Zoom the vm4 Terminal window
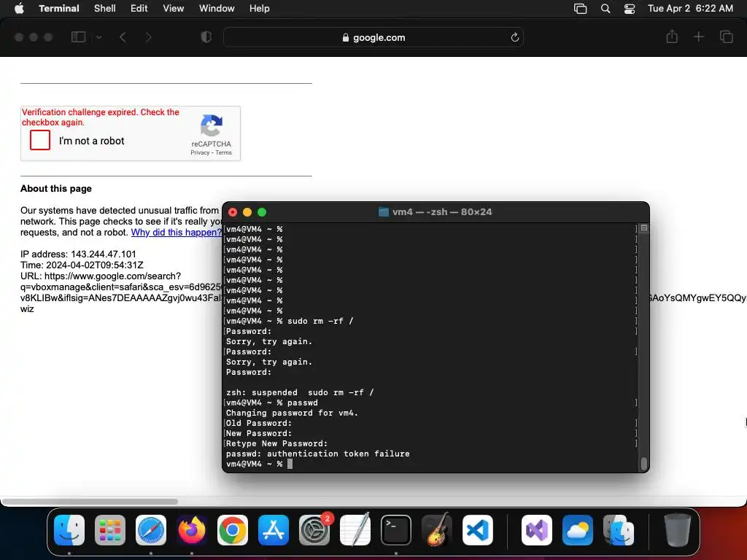The image size is (747, 560). pos(262,212)
